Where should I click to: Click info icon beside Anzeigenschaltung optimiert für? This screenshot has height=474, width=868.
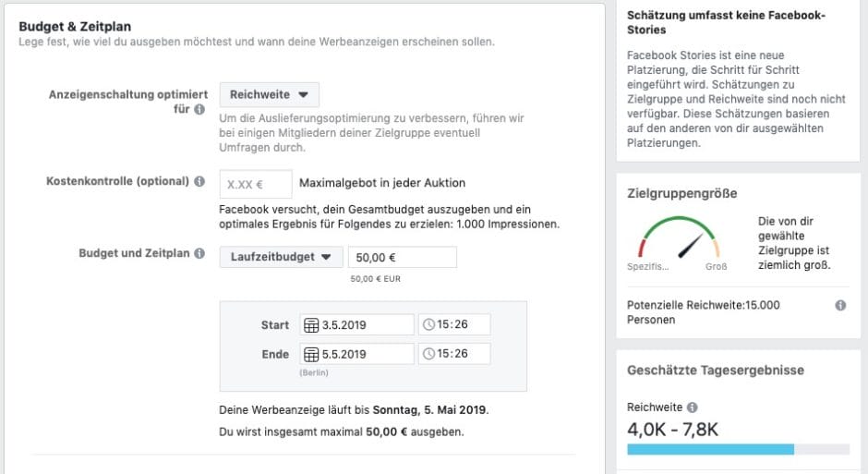pos(199,109)
